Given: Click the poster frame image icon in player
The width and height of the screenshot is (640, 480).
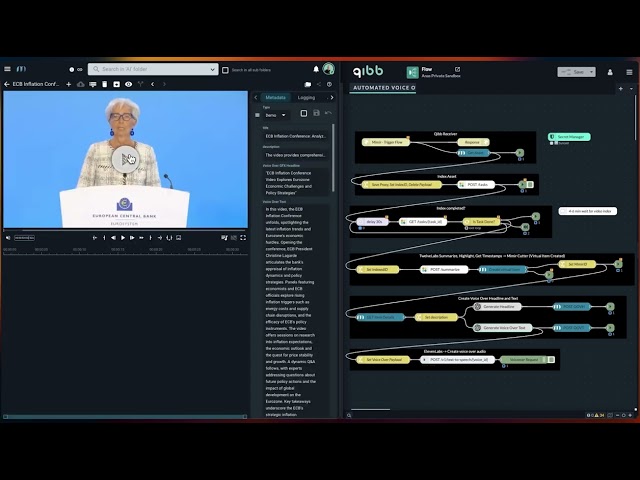Looking at the screenshot, I should 178,238.
